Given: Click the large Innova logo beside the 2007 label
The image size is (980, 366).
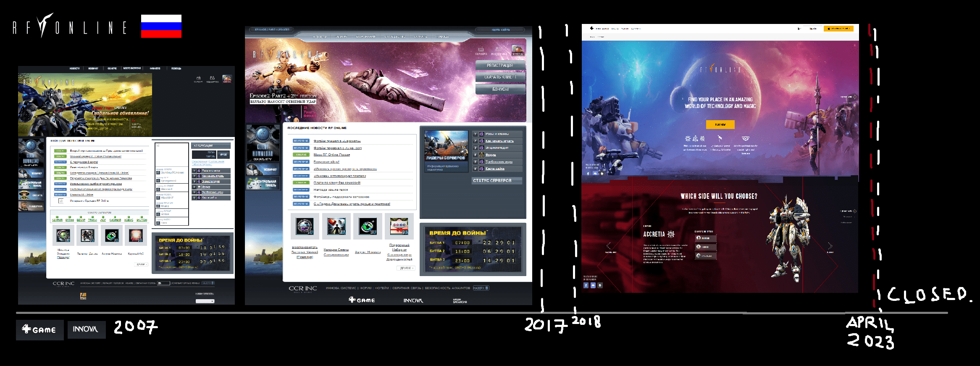Looking at the screenshot, I should [x=86, y=329].
